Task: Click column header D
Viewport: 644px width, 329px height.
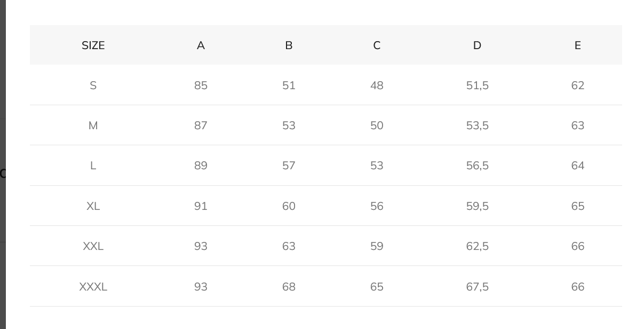Action: pos(477,45)
